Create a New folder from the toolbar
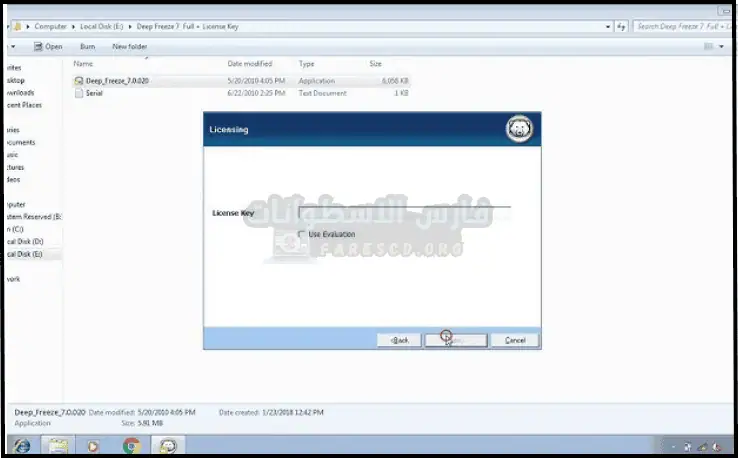The height and width of the screenshot is (458, 738). click(130, 46)
